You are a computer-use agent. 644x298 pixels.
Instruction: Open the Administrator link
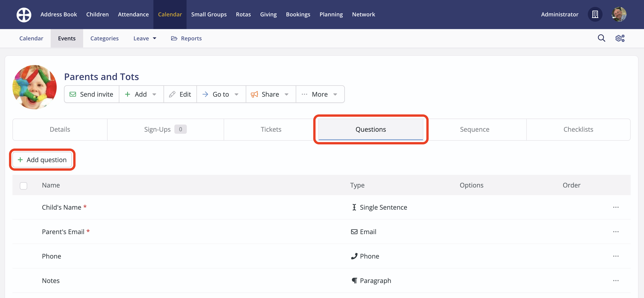(559, 14)
